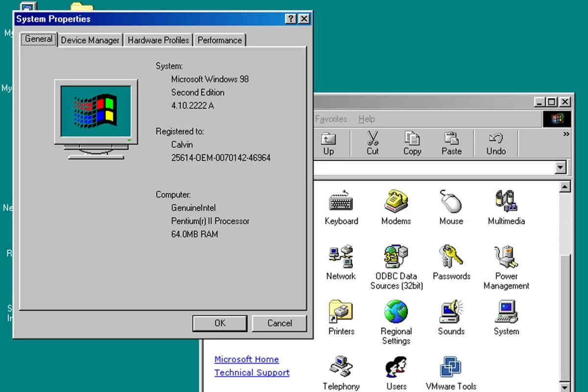Follow the Technical Support link

tap(252, 372)
